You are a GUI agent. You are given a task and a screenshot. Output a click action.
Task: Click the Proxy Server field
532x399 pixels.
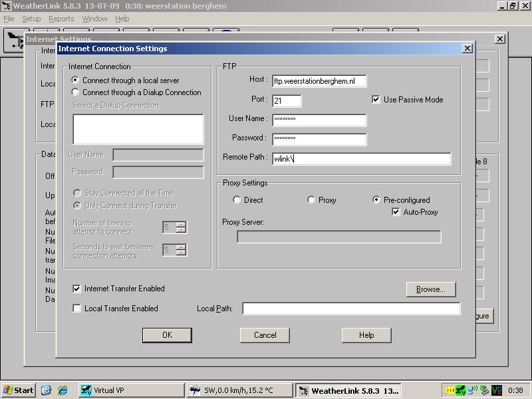[339, 237]
